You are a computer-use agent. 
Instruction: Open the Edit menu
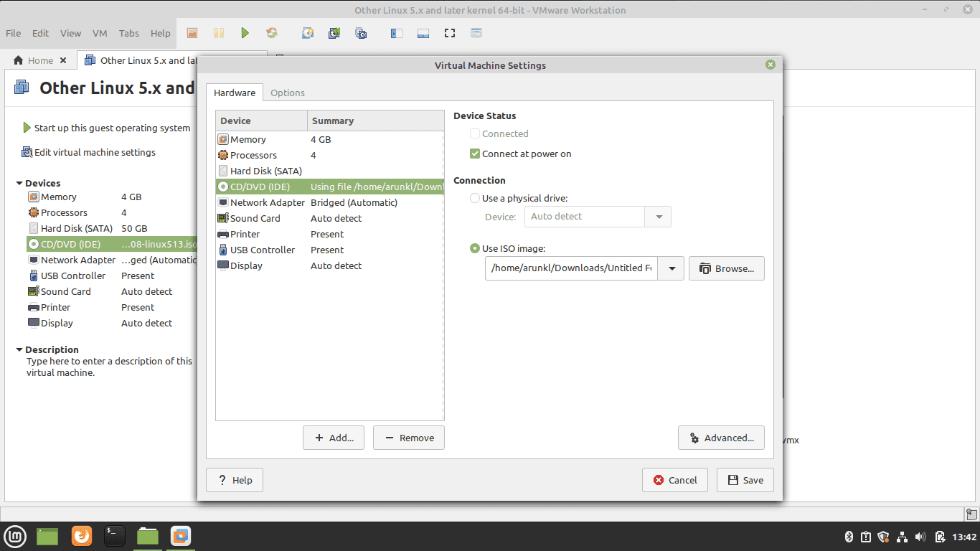pos(40,33)
